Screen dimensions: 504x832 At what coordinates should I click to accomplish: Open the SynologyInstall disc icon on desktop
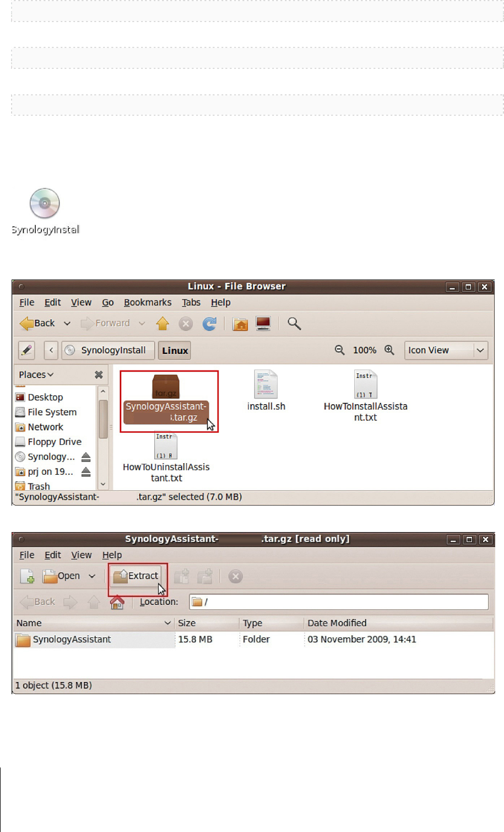[x=45, y=212]
